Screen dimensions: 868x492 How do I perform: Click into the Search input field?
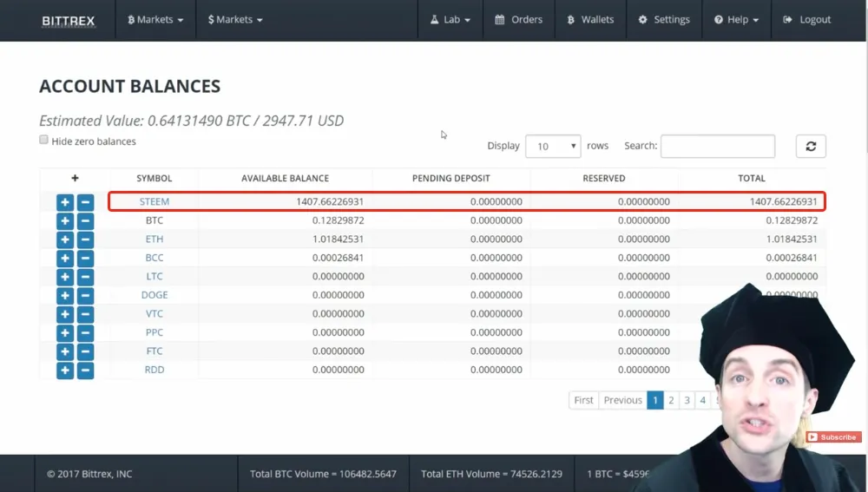(x=718, y=146)
